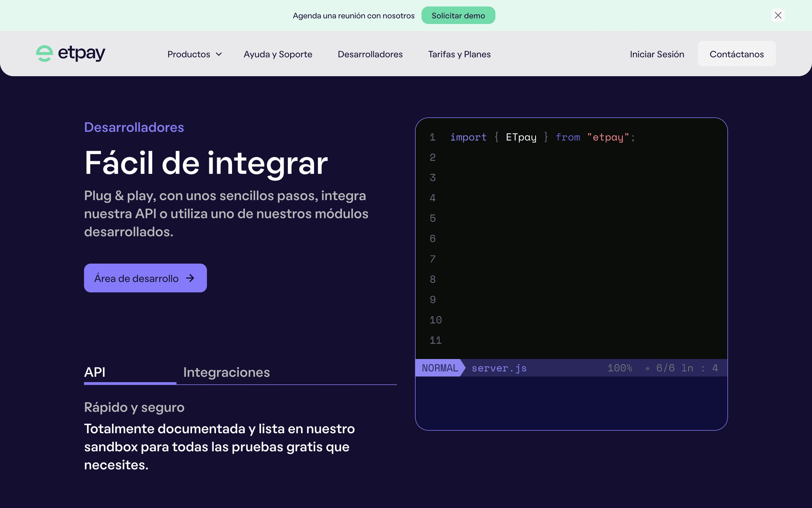Click the import keyword on line 1
This screenshot has height=508, width=812.
(x=468, y=137)
